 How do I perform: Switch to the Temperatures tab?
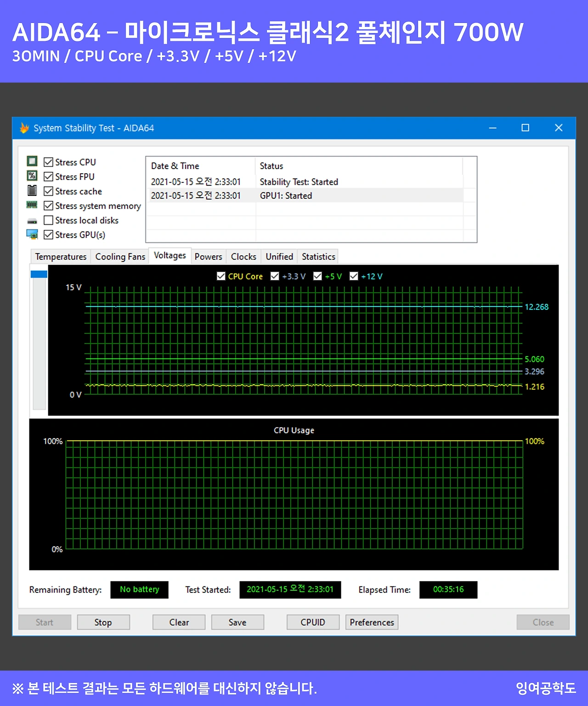pyautogui.click(x=61, y=256)
